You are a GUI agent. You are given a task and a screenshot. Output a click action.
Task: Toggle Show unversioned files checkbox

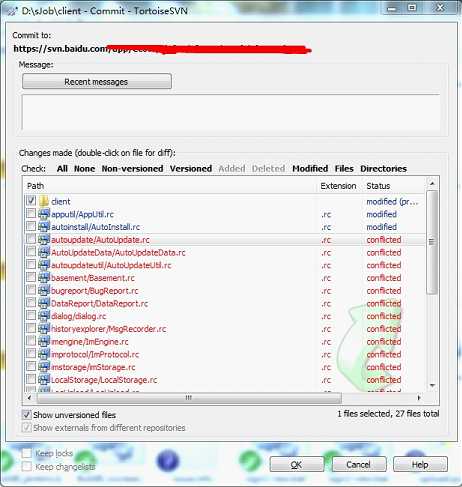pos(26,415)
